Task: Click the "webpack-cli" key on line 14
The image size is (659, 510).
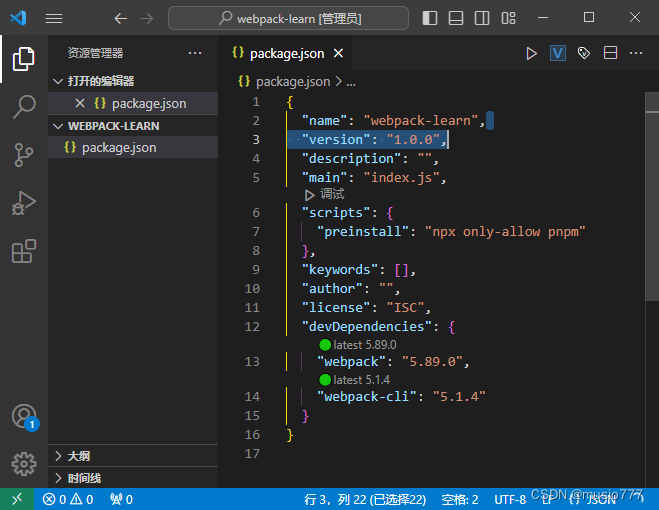Action: pyautogui.click(x=367, y=397)
